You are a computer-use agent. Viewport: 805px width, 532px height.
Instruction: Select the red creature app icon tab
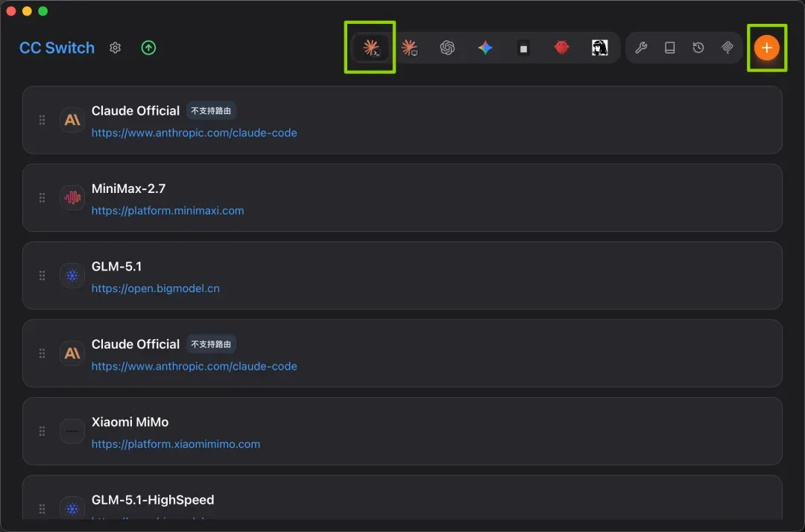(x=562, y=48)
